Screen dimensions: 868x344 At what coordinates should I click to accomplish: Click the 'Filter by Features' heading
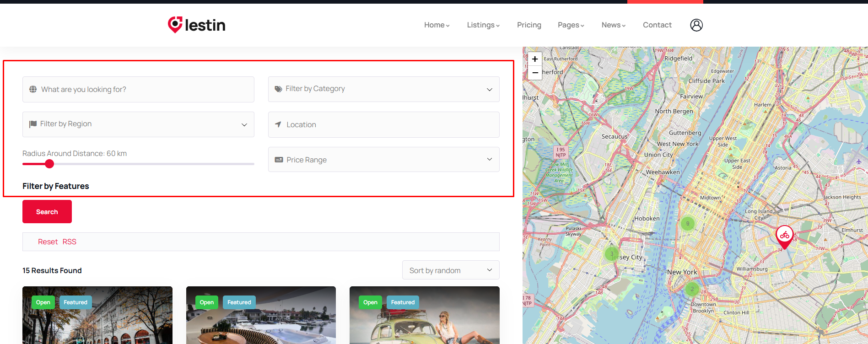pos(56,186)
